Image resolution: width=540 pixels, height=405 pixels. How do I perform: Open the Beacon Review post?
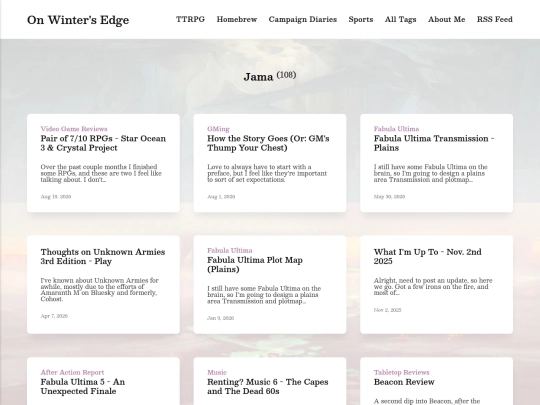(x=404, y=382)
